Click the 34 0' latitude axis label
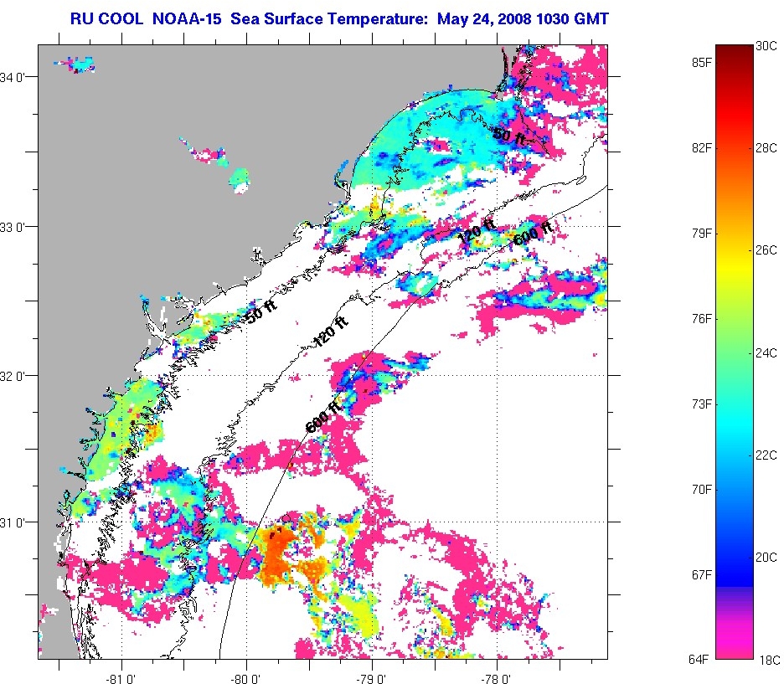 [x=20, y=78]
